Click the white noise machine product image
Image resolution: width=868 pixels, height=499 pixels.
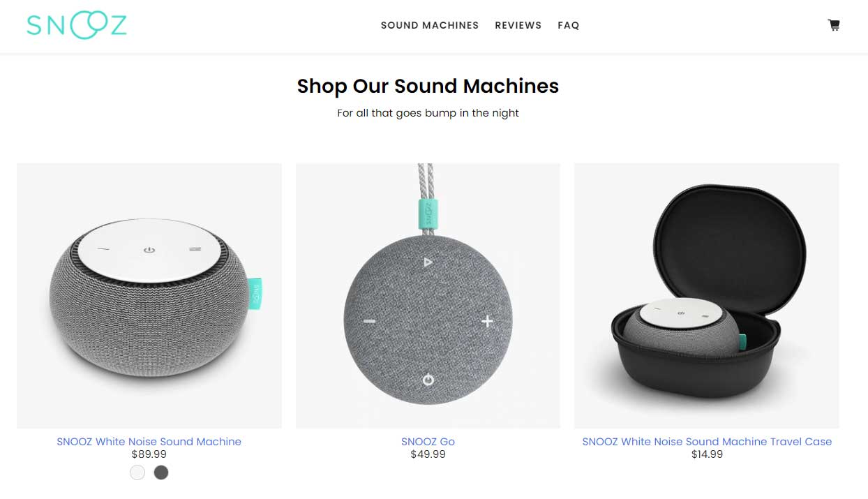(149, 296)
